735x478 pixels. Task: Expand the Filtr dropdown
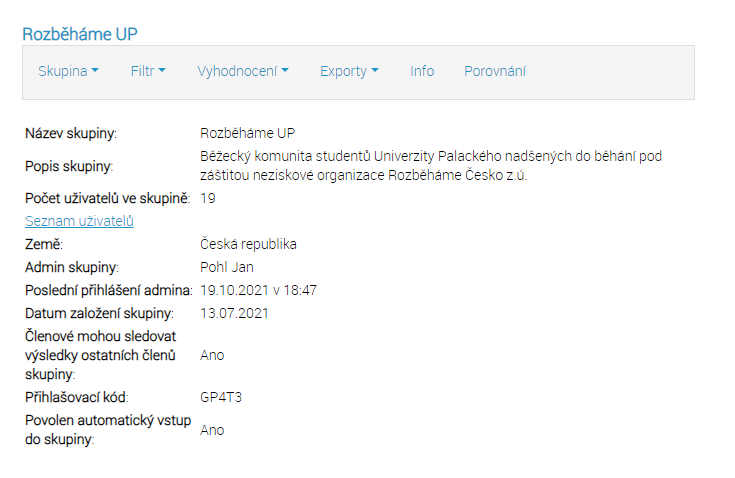coord(148,71)
